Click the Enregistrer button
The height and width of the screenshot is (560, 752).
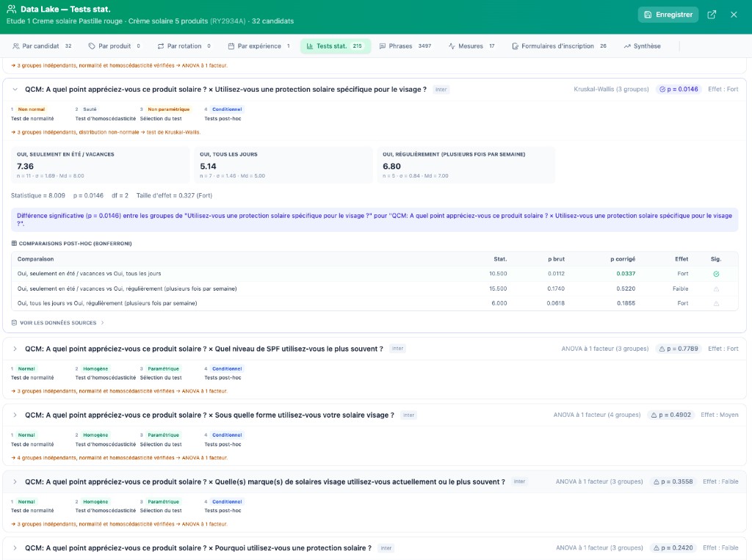click(x=668, y=14)
